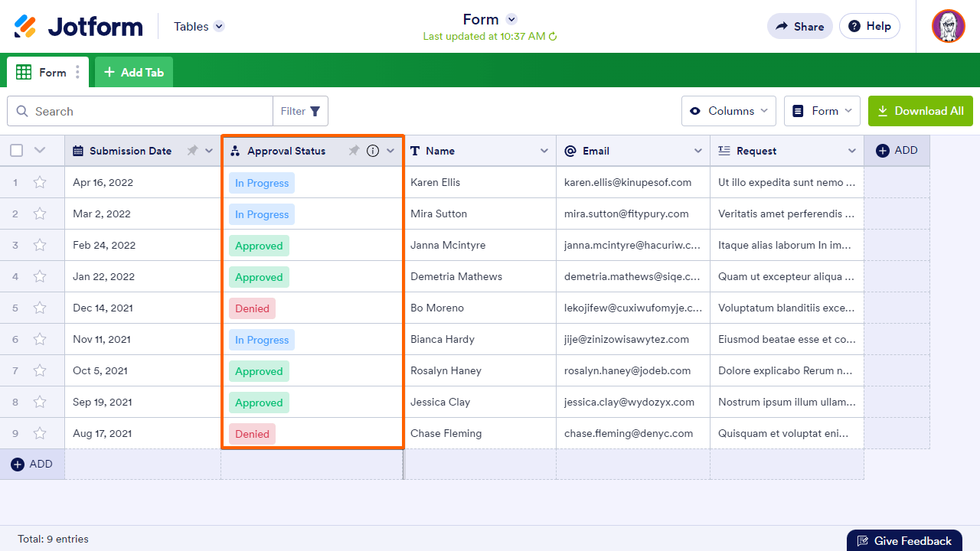Click email jije@zinizowisawytez.com
Image resolution: width=980 pixels, height=551 pixels.
tap(626, 339)
